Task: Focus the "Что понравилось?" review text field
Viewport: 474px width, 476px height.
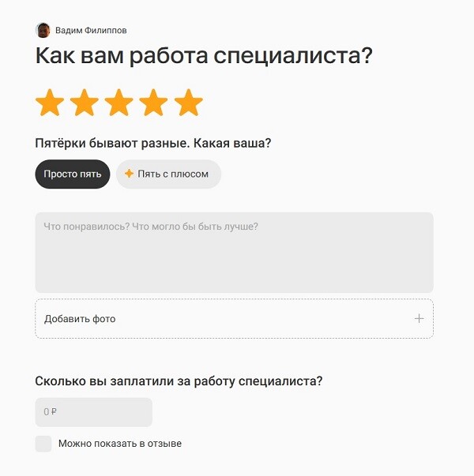Action: pos(234,253)
